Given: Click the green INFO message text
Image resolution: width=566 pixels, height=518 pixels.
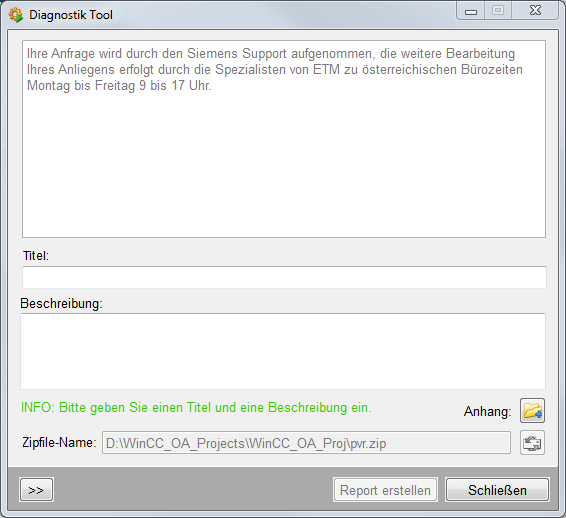Looking at the screenshot, I should click(x=196, y=408).
